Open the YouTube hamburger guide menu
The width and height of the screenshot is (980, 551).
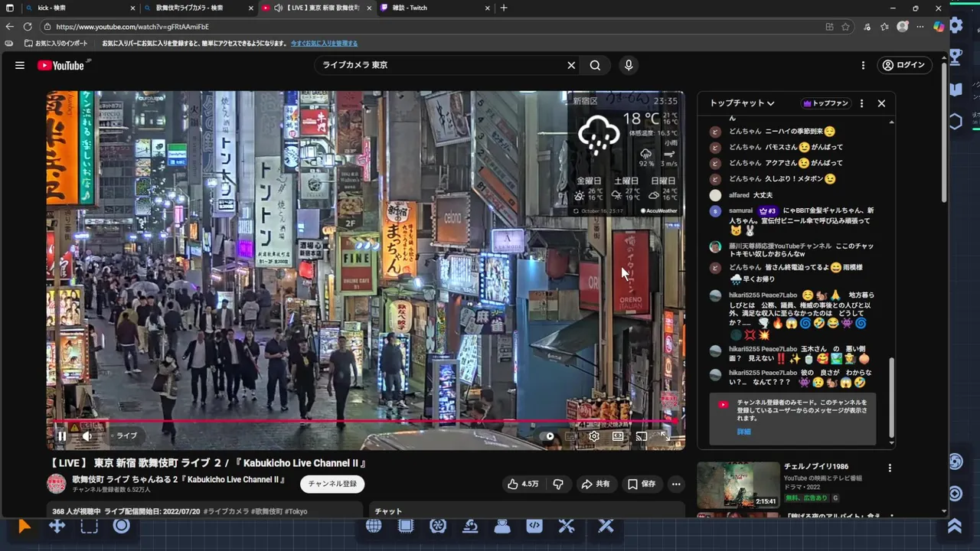pyautogui.click(x=20, y=65)
